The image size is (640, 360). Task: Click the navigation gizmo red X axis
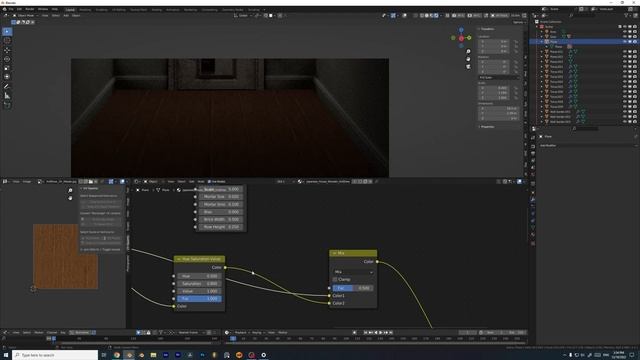[461, 38]
